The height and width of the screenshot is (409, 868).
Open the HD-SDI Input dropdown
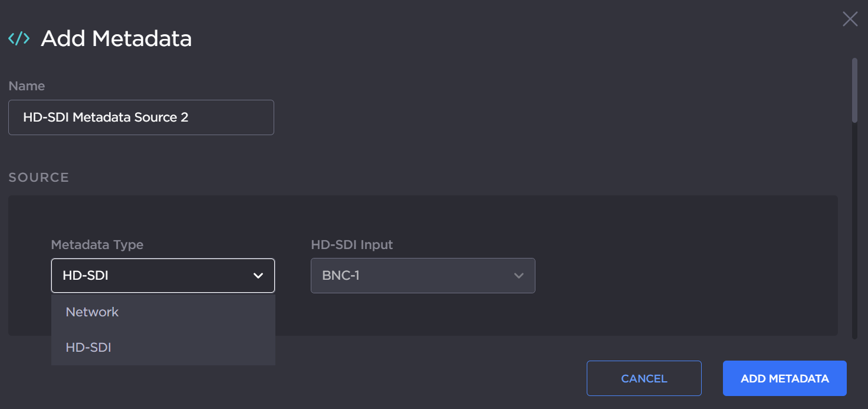(x=422, y=276)
